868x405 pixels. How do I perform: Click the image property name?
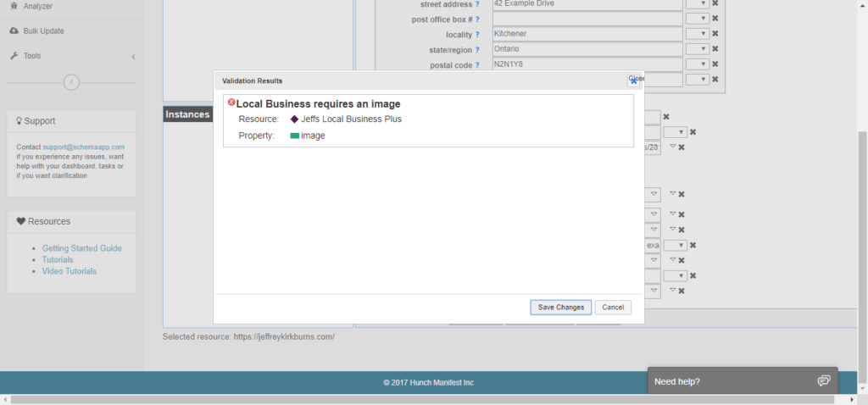point(313,136)
